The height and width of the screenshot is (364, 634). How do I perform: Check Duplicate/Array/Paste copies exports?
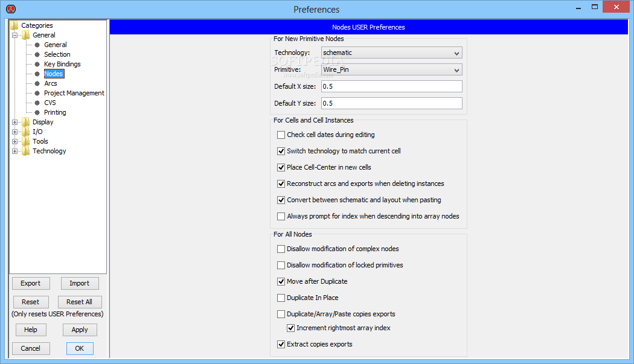point(281,315)
